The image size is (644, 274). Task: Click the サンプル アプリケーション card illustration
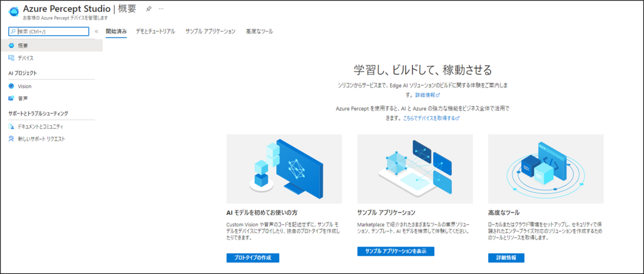(x=415, y=169)
